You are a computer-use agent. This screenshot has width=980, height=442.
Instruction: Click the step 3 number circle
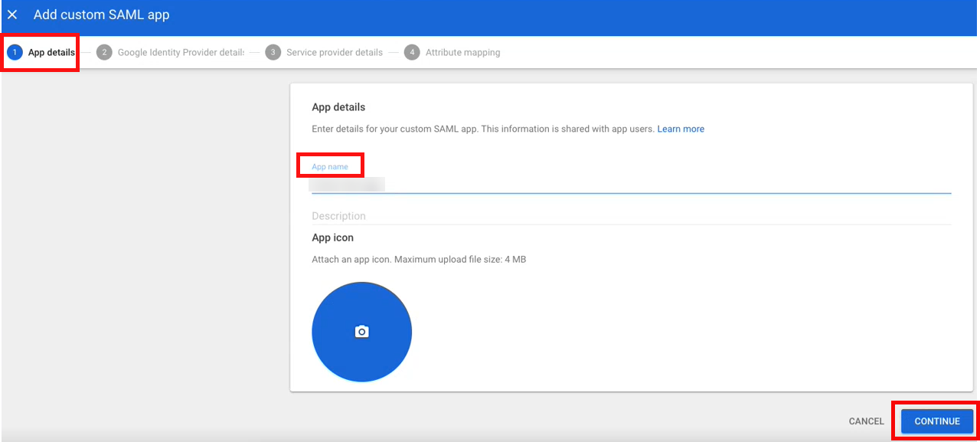tap(273, 52)
